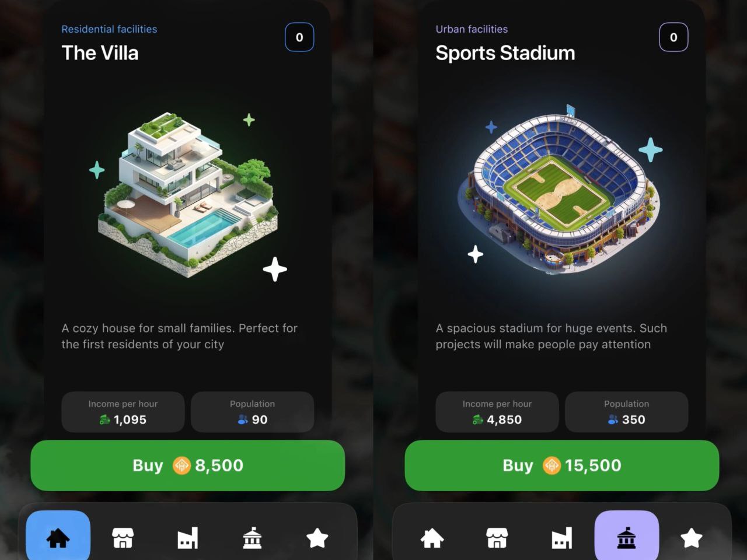Open the home icon in right navigation
747x560 pixels.
(432, 537)
